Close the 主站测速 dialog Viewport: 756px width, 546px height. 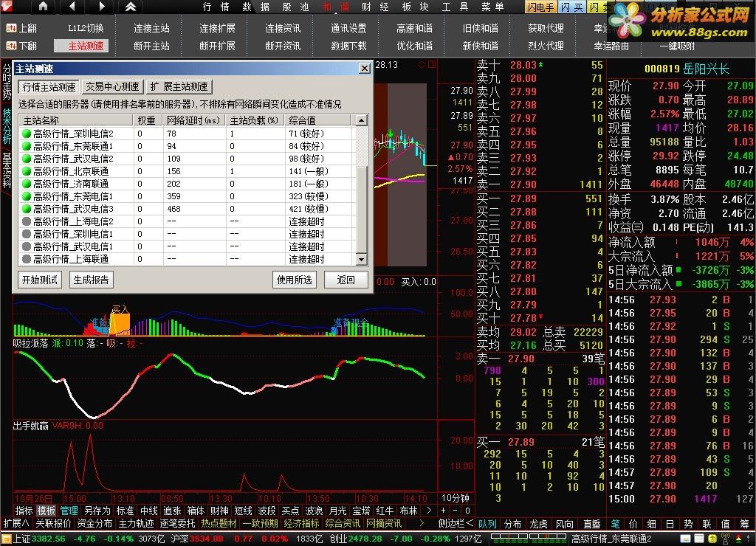tap(365, 69)
